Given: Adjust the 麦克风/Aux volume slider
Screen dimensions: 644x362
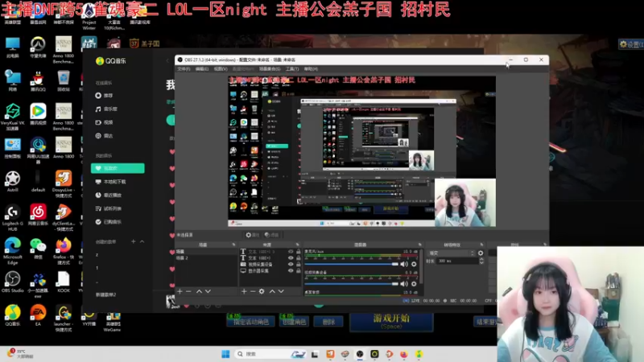Looking at the screenshot, I should [352, 264].
